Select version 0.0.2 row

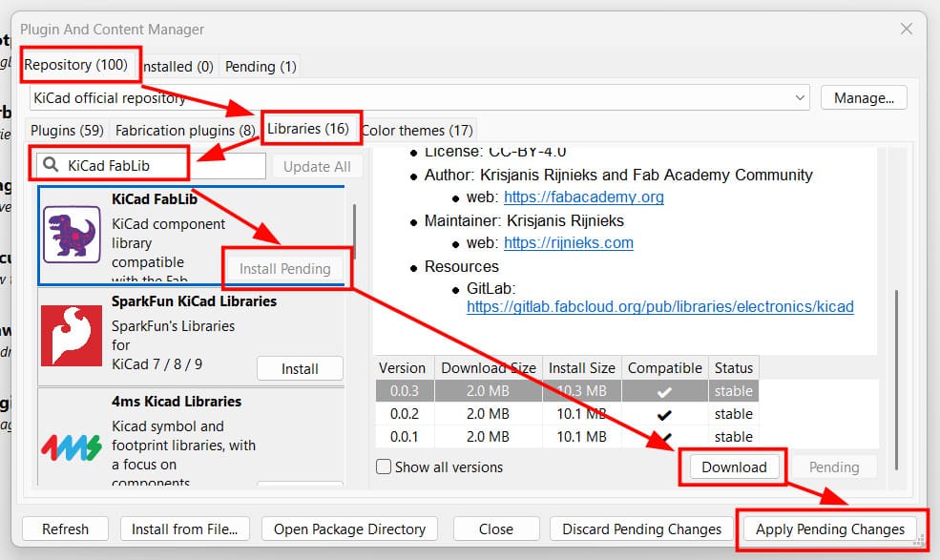click(x=567, y=414)
